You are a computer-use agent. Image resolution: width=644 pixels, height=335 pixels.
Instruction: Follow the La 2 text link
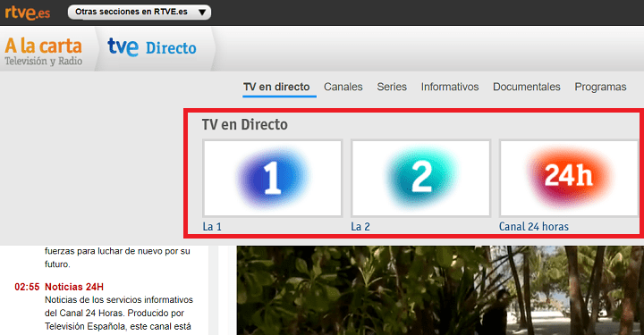point(360,227)
